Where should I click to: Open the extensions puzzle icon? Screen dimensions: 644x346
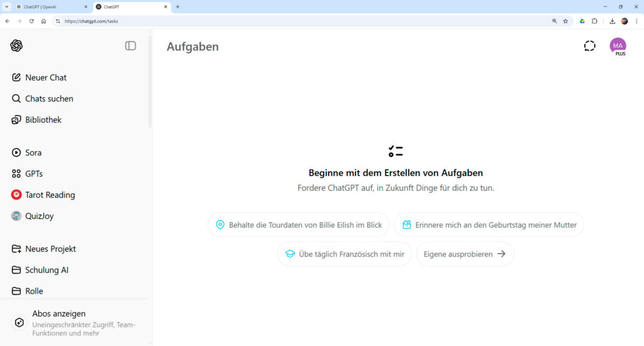(x=594, y=21)
